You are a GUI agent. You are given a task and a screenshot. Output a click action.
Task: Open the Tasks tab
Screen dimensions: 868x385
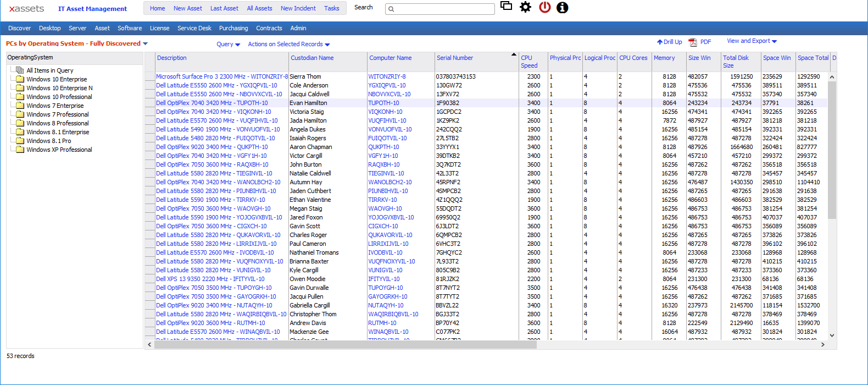coord(331,8)
